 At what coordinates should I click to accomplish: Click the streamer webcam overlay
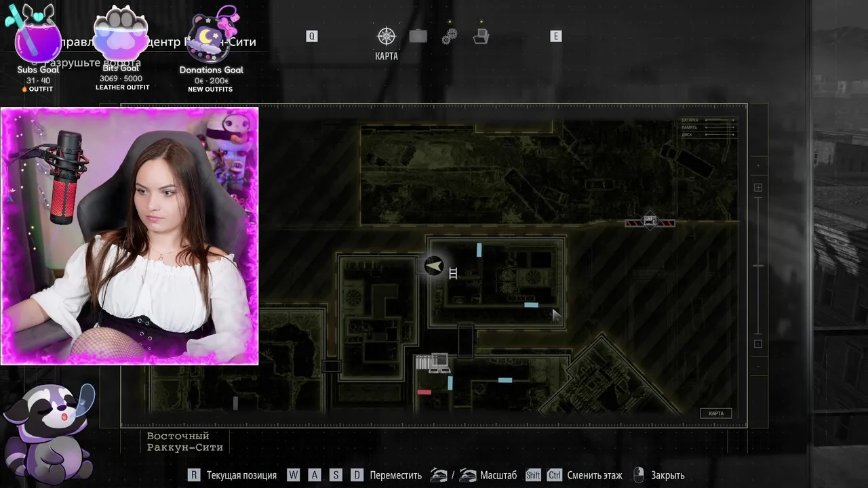[x=130, y=236]
